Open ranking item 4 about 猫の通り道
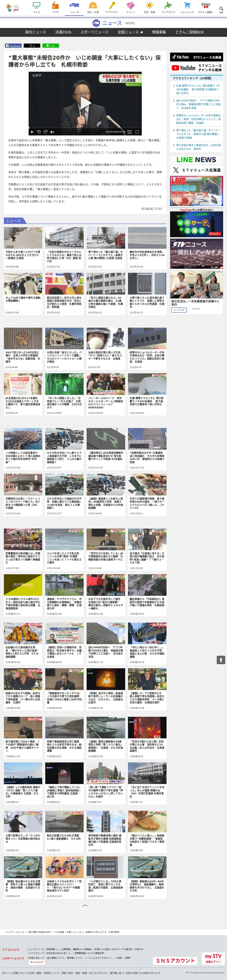227x980 pixels. click(198, 133)
